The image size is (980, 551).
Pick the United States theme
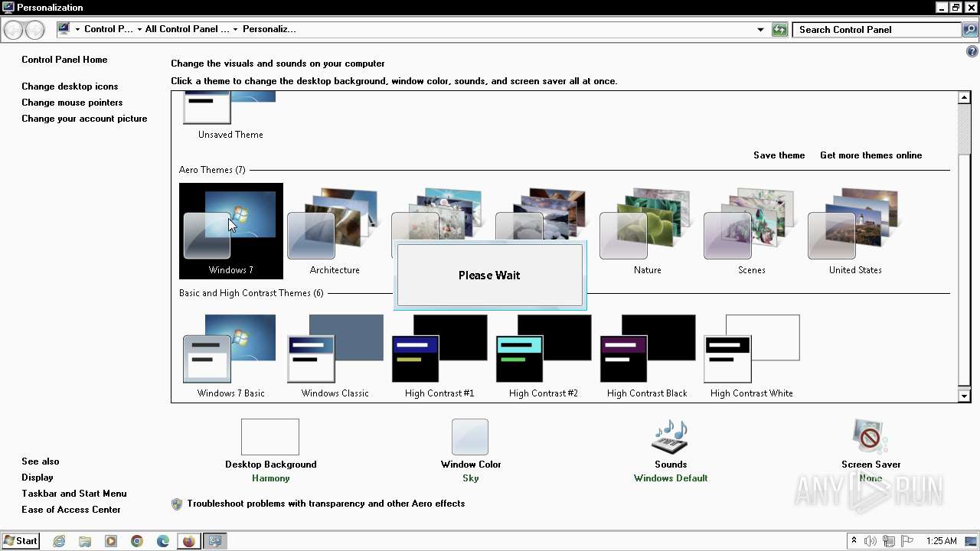[855, 231]
